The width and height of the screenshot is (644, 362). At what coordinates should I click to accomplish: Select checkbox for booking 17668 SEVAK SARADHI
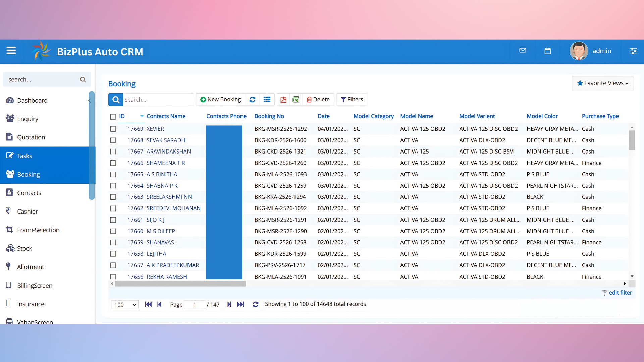(113, 140)
